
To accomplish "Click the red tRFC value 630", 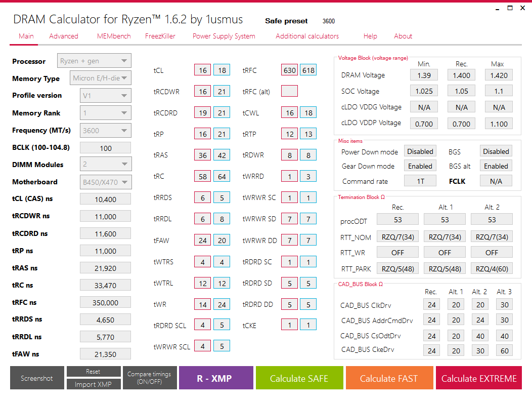I will click(289, 70).
